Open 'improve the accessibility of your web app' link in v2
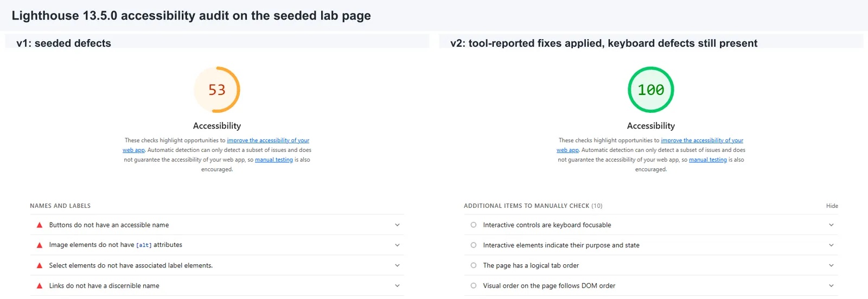The image size is (868, 299). coord(702,141)
